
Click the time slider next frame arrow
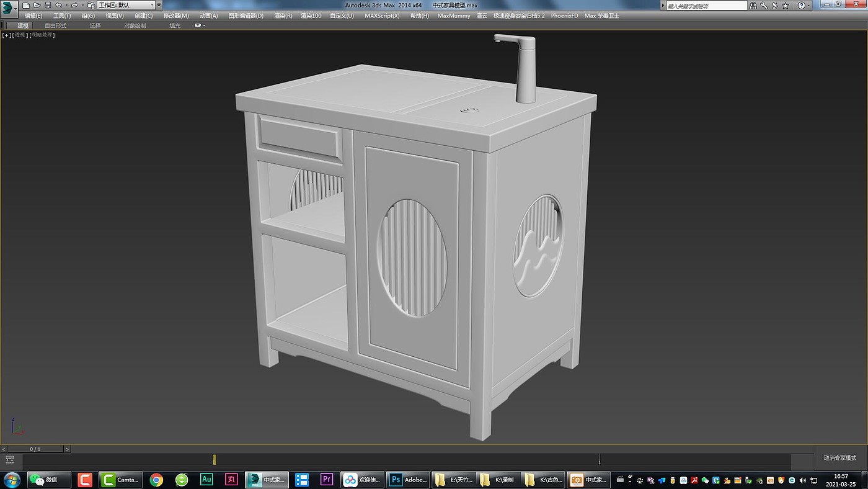pos(67,449)
